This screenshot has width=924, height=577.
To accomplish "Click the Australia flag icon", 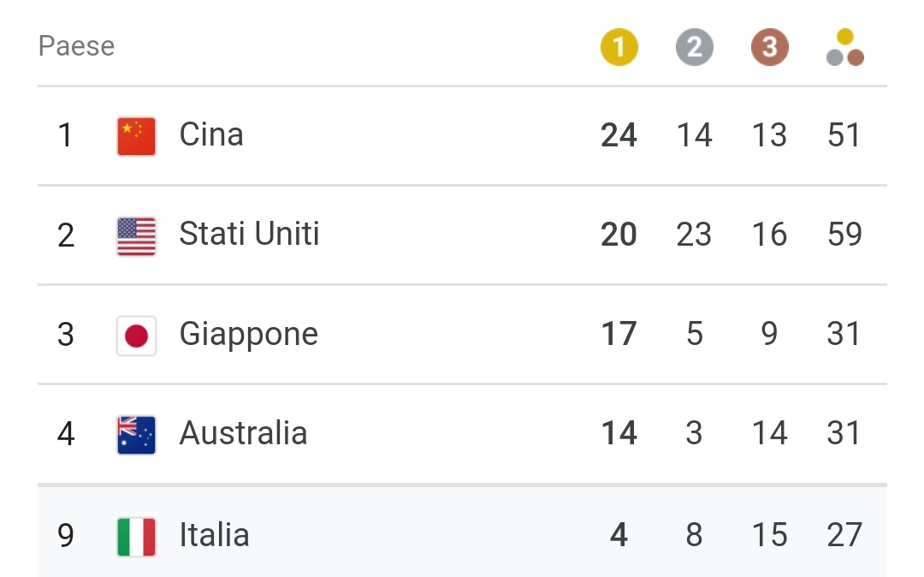I will (x=136, y=434).
